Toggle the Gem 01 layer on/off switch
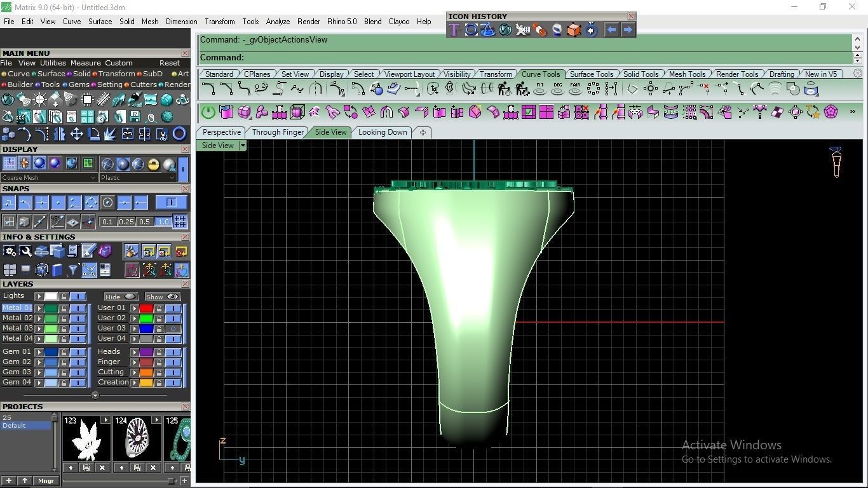 pos(78,351)
